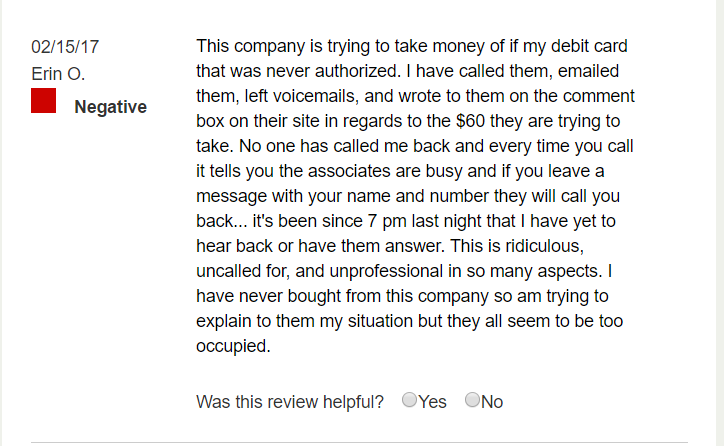Select the No radio button
724x446 pixels.
tap(472, 400)
